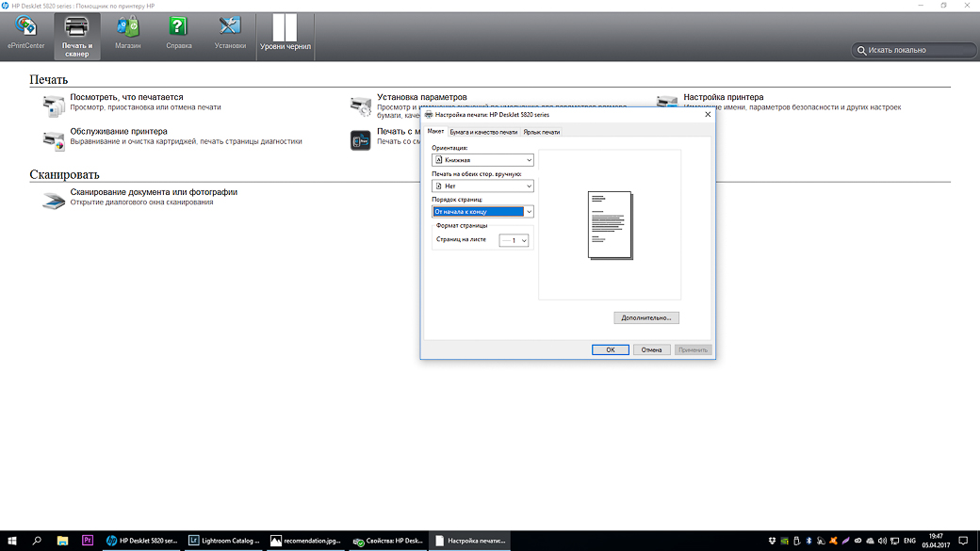Open Сканирование документа или фотографии link
The width and height of the screenshot is (980, 551).
click(x=154, y=192)
